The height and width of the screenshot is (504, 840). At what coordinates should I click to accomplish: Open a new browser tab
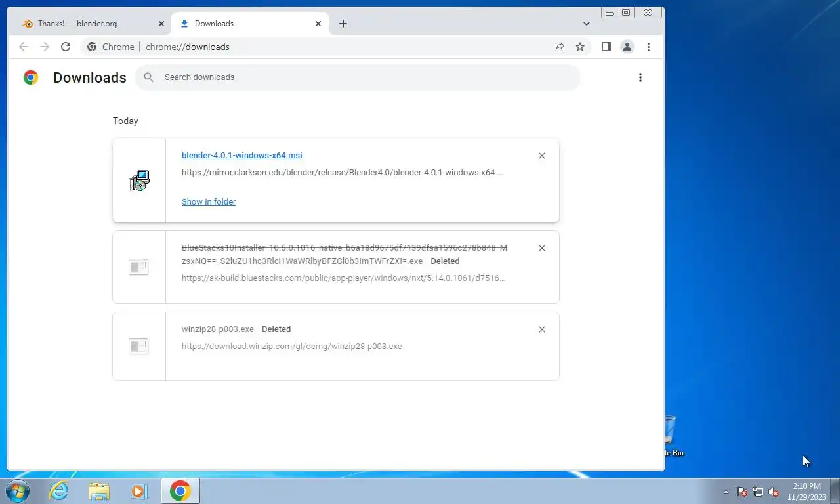(343, 24)
